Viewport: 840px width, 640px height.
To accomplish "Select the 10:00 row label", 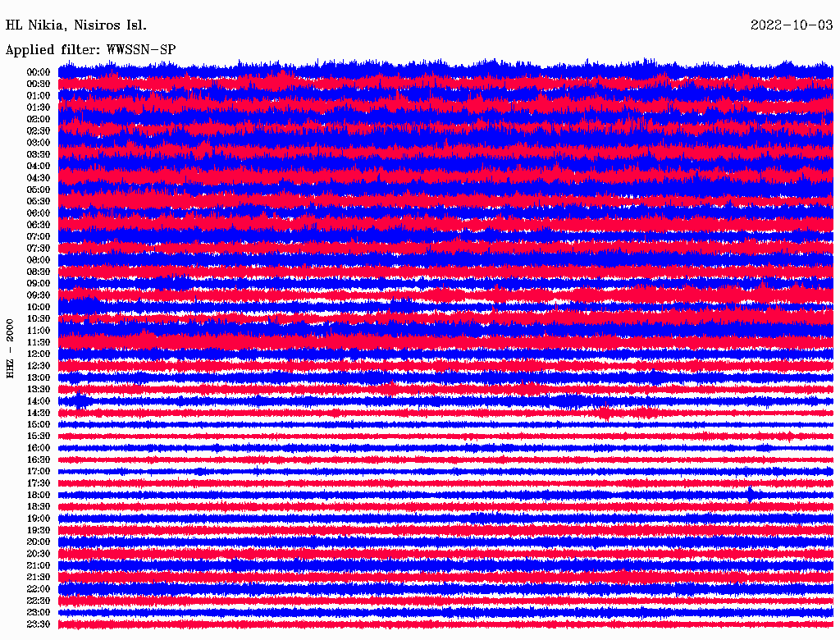I will (x=39, y=307).
